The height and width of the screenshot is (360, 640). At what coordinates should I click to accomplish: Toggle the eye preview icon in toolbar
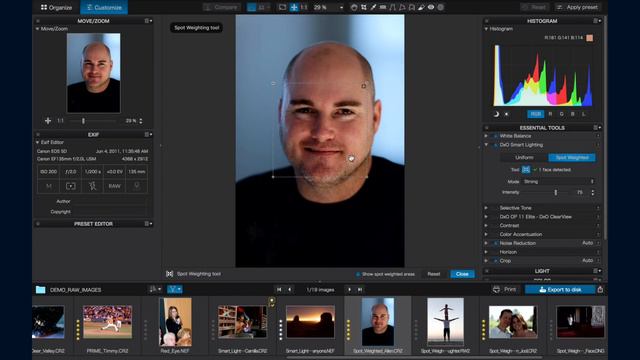point(431,7)
